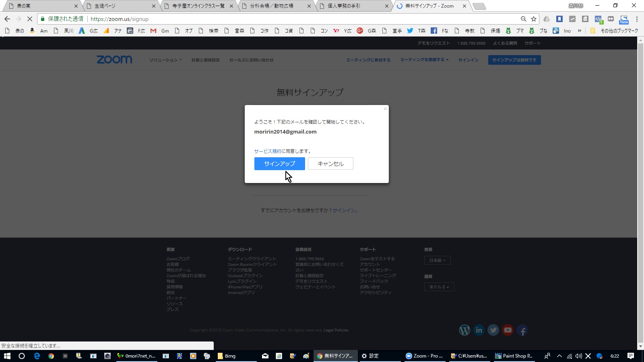Switch to the 寺子屋オンラインクラス一覧 tab
644x362 pixels.
point(199,6)
